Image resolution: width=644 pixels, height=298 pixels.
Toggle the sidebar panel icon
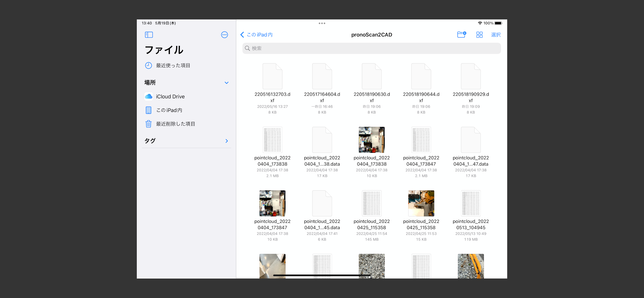tap(149, 35)
